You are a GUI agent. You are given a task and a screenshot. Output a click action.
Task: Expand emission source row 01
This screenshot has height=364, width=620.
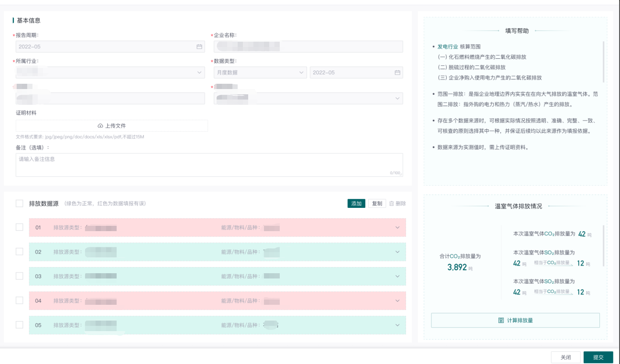click(397, 228)
